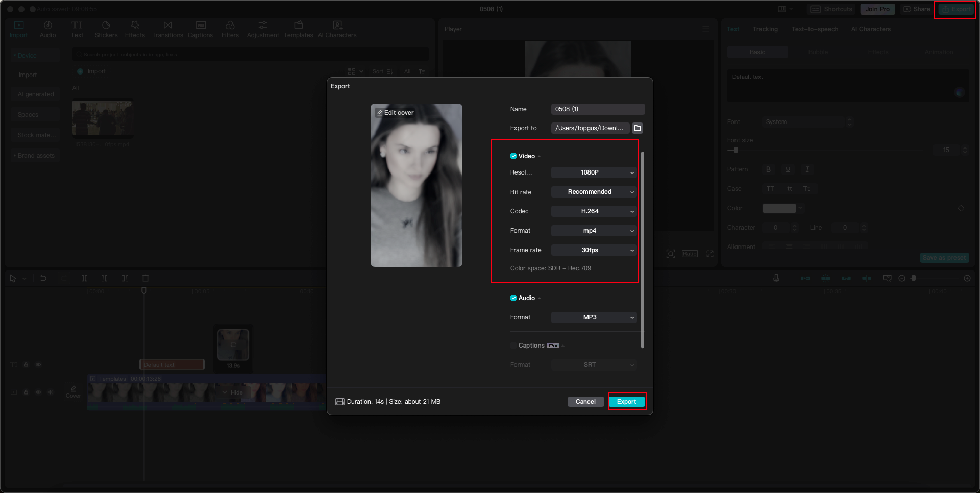Open the Resolution dropdown showing 1080P
This screenshot has height=493, width=980.
click(594, 172)
